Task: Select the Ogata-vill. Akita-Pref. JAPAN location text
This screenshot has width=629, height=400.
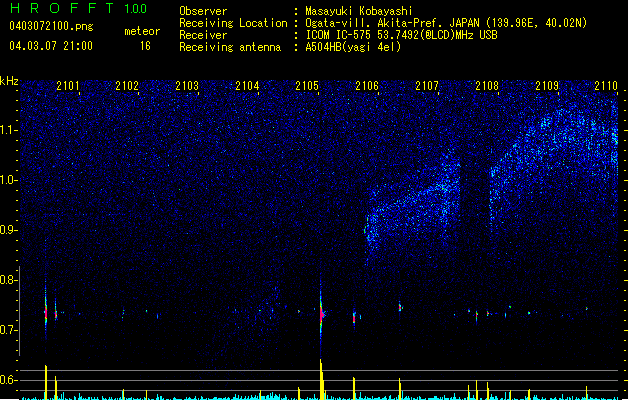Action: 392,23
